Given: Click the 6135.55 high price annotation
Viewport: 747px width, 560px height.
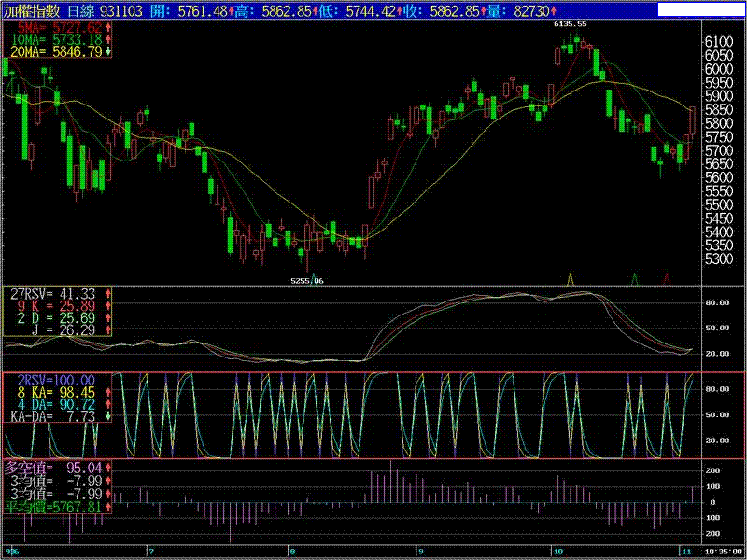Looking at the screenshot, I should coord(571,23).
